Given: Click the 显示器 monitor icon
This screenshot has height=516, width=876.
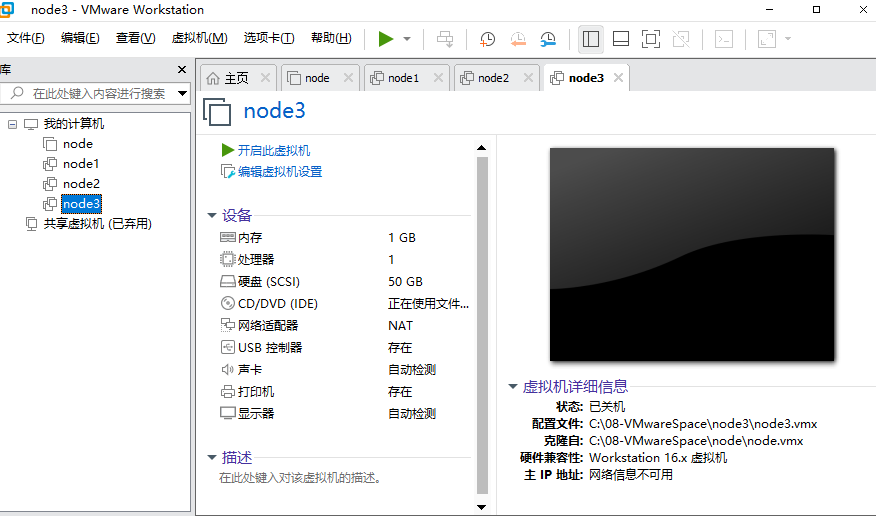Looking at the screenshot, I should pos(227,413).
